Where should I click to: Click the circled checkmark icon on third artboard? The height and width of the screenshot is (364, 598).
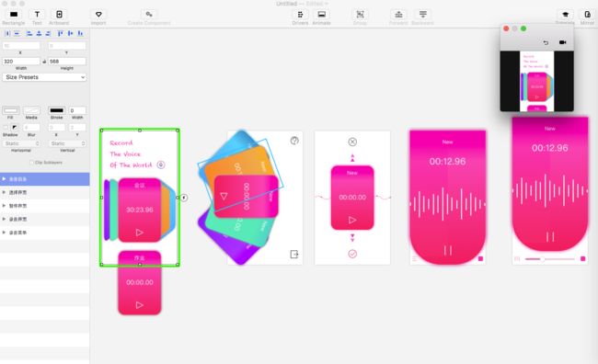pos(352,254)
